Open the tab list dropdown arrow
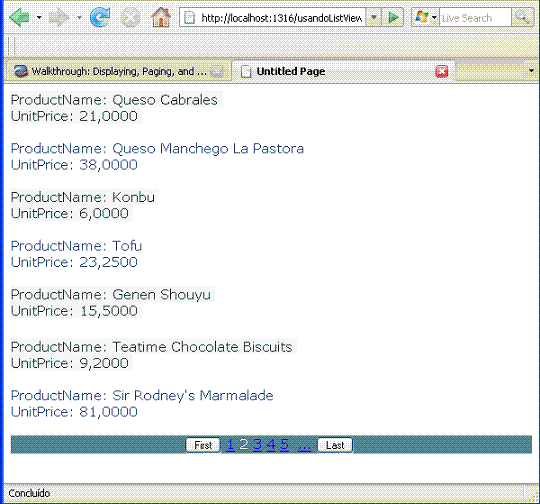540x504 pixels. [531, 71]
